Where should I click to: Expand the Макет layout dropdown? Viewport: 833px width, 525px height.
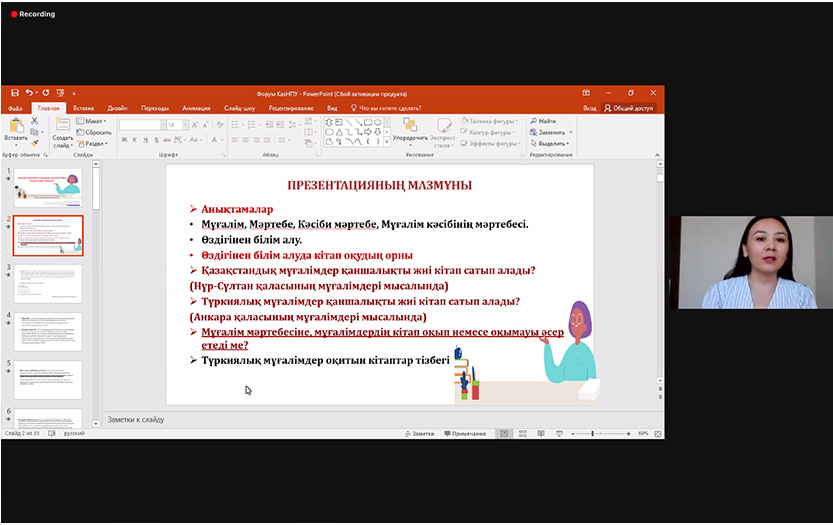pyautogui.click(x=96, y=121)
